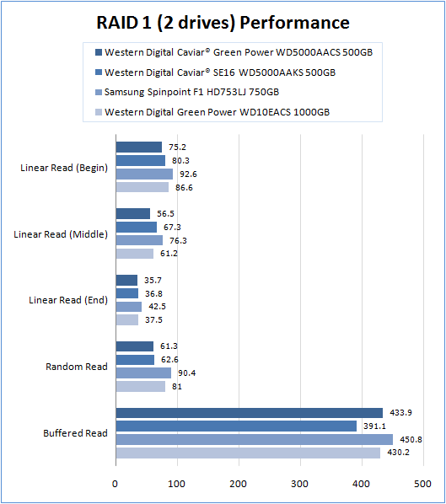Click the Buffered Read bar labeled 391.1

(x=236, y=426)
